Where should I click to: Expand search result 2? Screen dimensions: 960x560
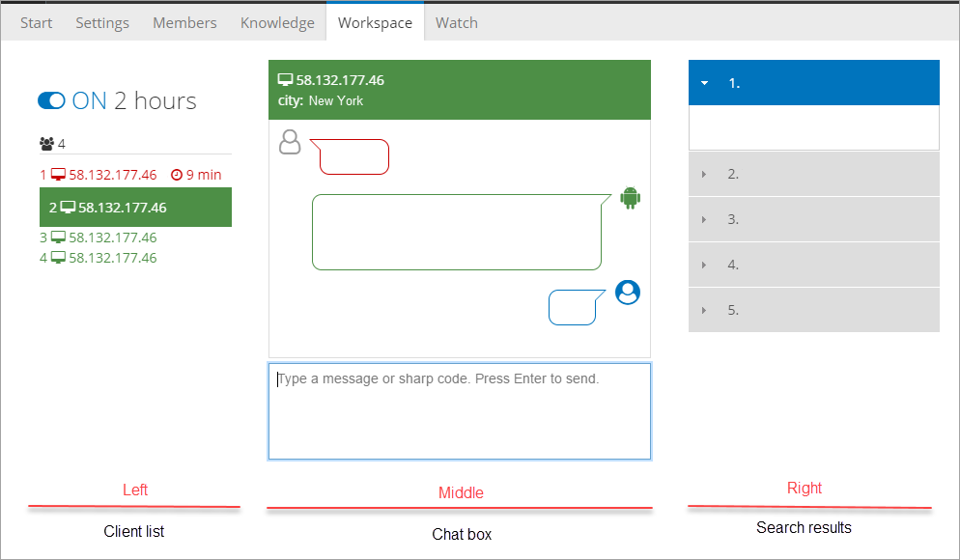[x=813, y=174]
